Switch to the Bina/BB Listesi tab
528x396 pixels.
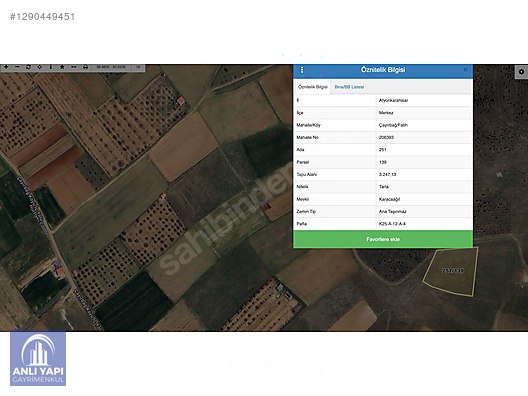(349, 87)
